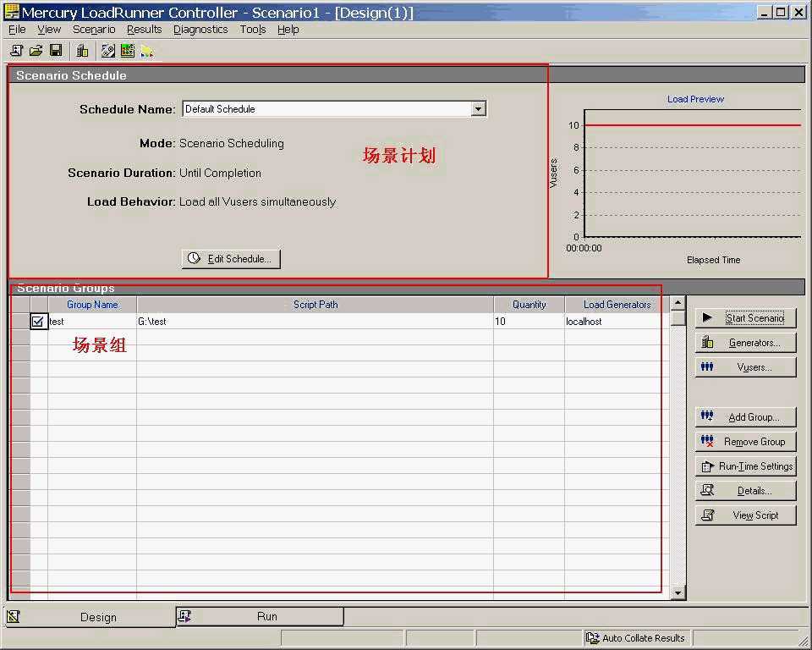The width and height of the screenshot is (812, 650).
Task: Click the Design tab icon
Action: (14, 616)
